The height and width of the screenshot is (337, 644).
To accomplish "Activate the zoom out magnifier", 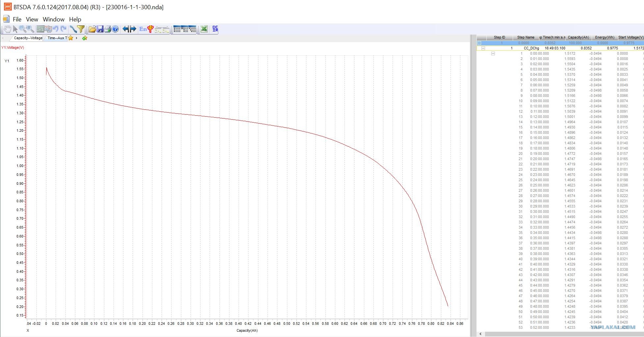I will click(x=30, y=29).
